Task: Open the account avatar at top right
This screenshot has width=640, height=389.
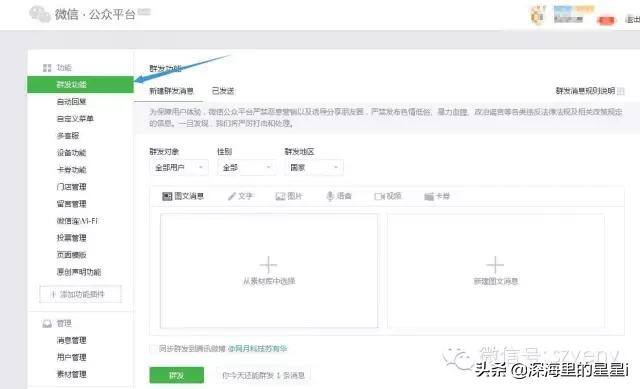Action: [x=538, y=15]
